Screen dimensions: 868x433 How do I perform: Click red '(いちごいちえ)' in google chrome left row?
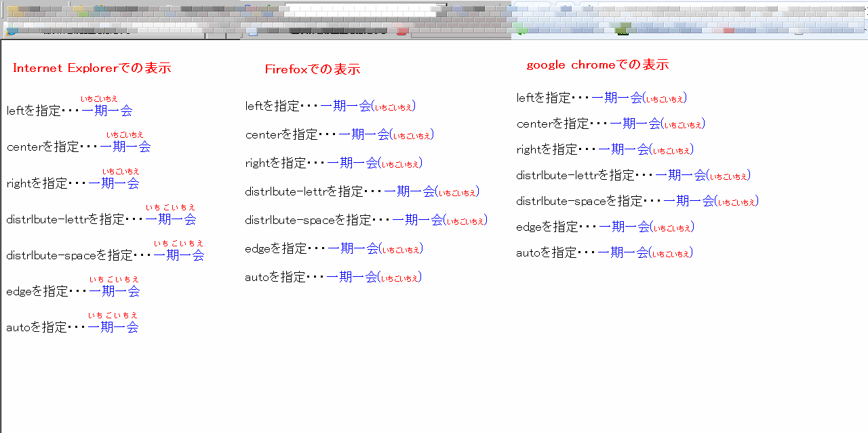(x=665, y=98)
